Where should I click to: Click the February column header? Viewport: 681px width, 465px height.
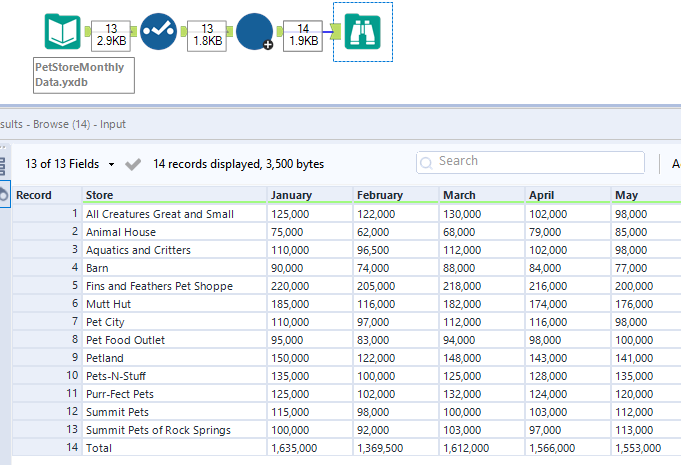(379, 195)
